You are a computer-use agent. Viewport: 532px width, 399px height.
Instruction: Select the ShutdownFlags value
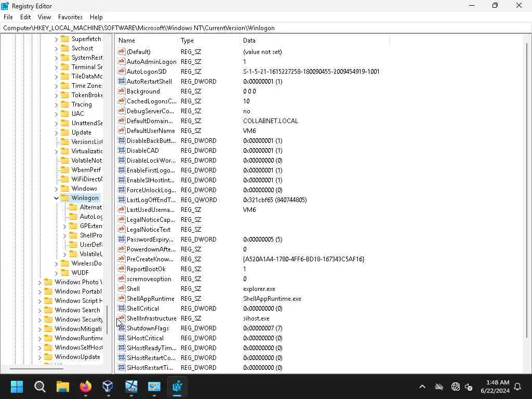point(148,328)
